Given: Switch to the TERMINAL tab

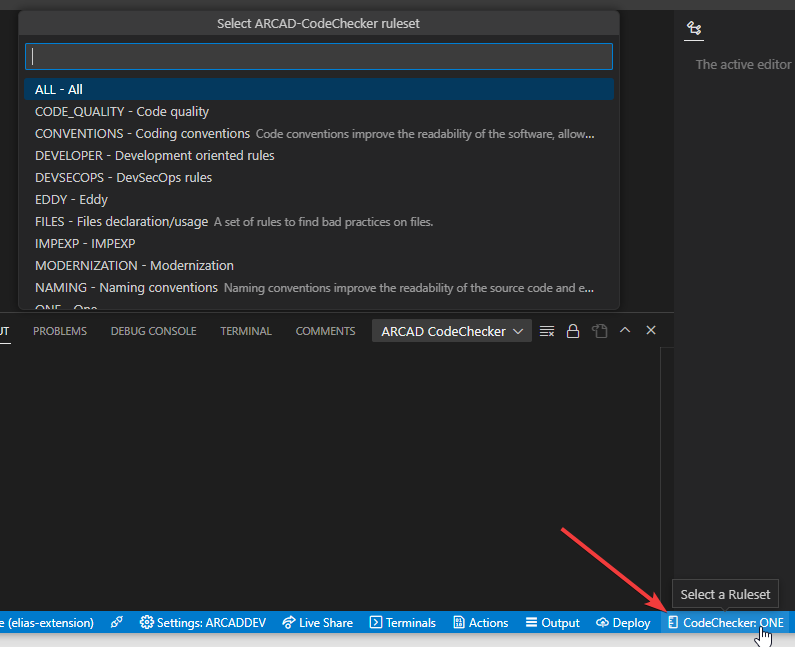Looking at the screenshot, I should (x=246, y=331).
